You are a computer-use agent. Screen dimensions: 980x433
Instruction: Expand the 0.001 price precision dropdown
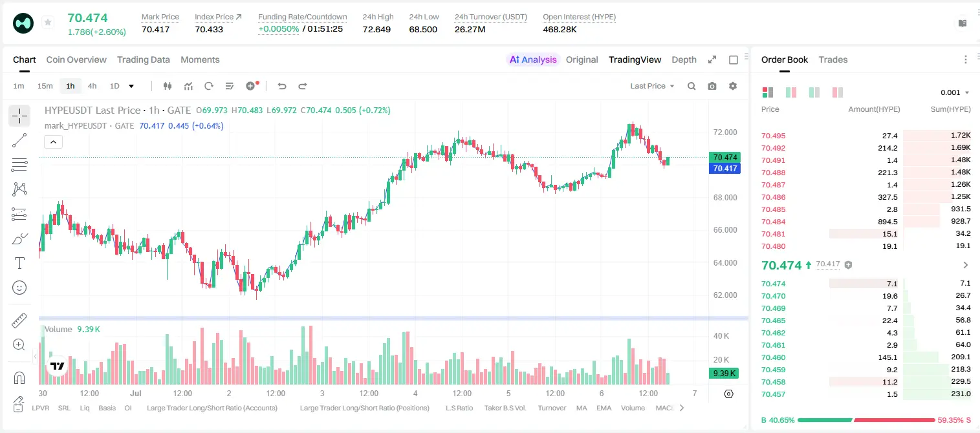955,92
